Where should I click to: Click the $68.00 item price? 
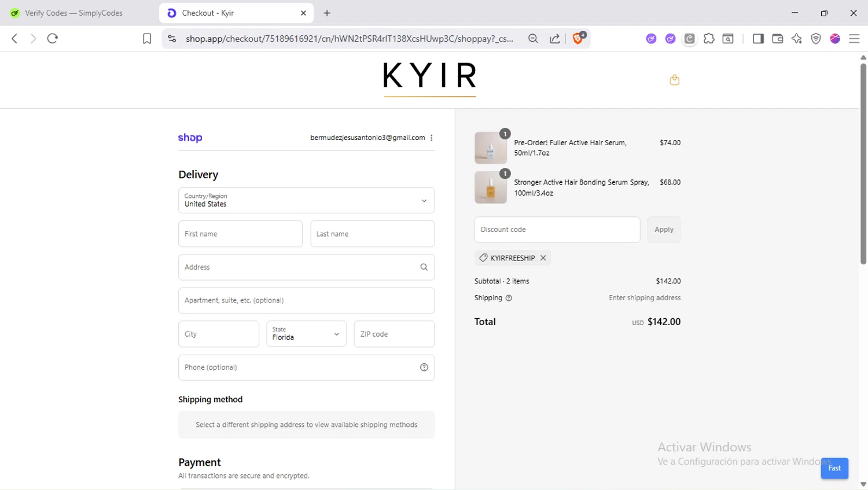[x=670, y=182]
